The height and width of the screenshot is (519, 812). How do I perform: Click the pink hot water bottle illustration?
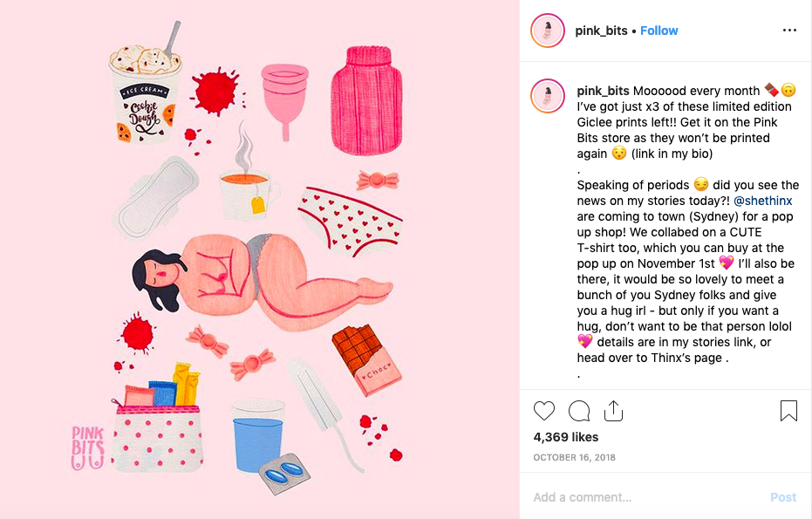[x=366, y=101]
